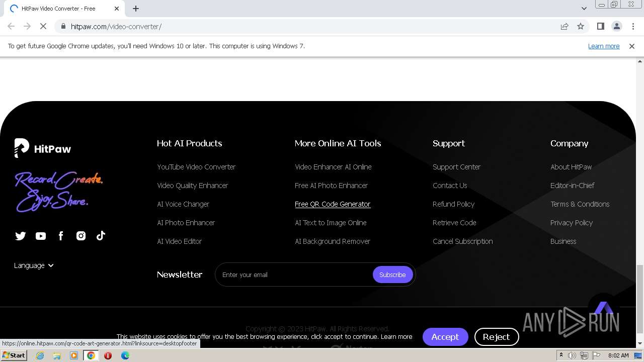The width and height of the screenshot is (644, 362).
Task: Open AI Video Editor link
Action: tap(179, 241)
